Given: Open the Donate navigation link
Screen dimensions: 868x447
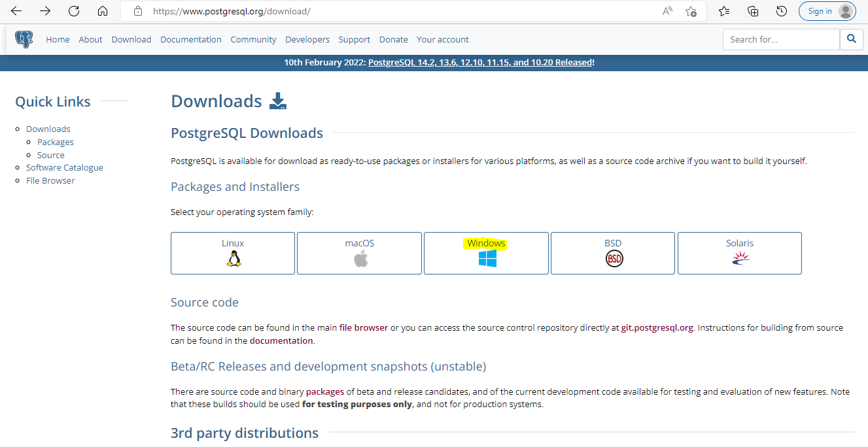Looking at the screenshot, I should coord(393,39).
